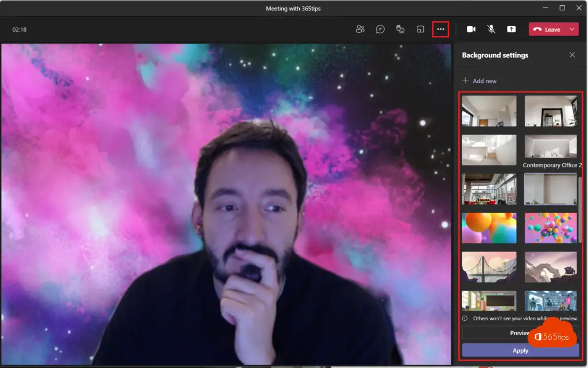Unmute the microphone
Image resolution: width=588 pixels, height=368 pixels.
coord(491,29)
